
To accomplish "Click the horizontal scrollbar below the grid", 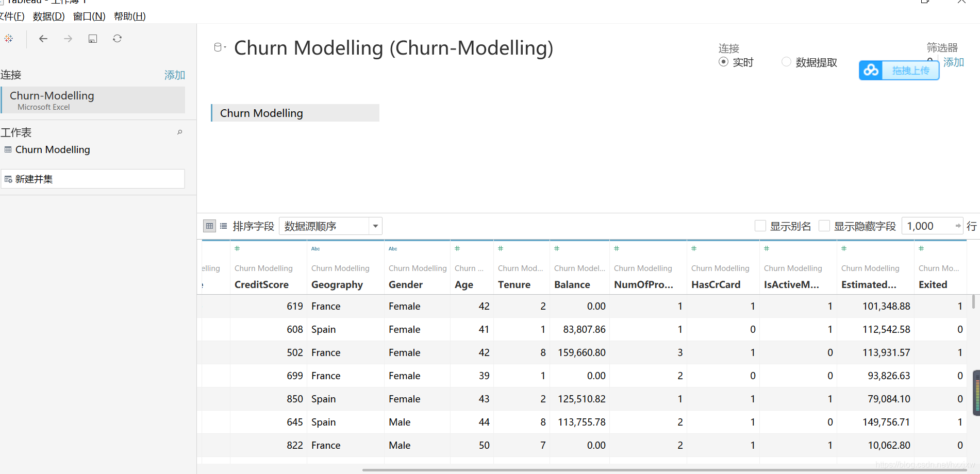I will click(x=665, y=470).
